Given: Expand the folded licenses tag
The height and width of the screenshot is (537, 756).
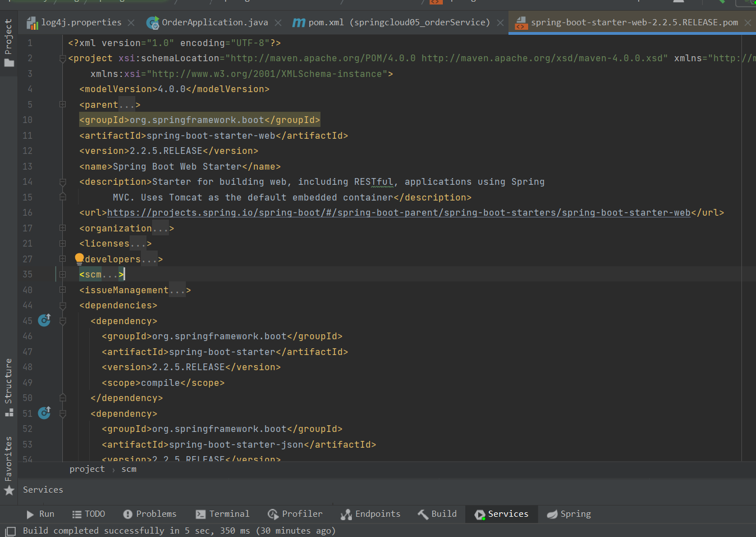Looking at the screenshot, I should click(63, 244).
